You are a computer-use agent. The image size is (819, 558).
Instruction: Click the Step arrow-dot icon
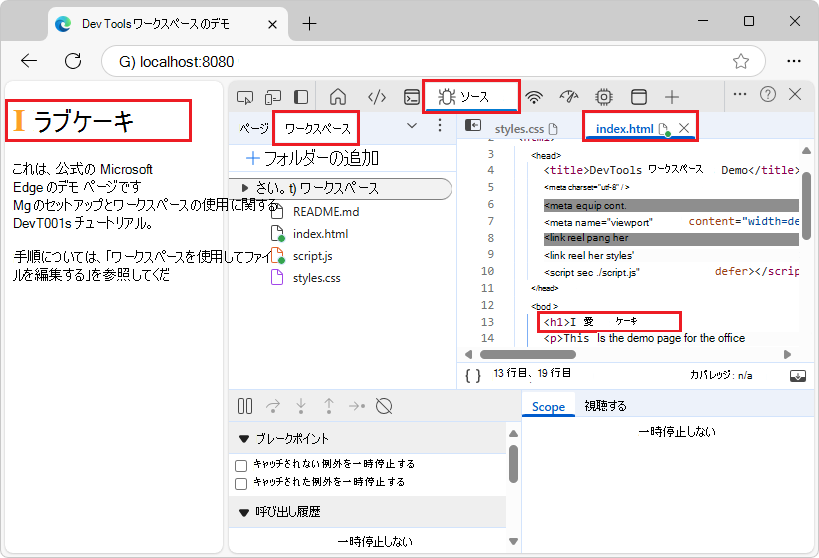(x=357, y=406)
